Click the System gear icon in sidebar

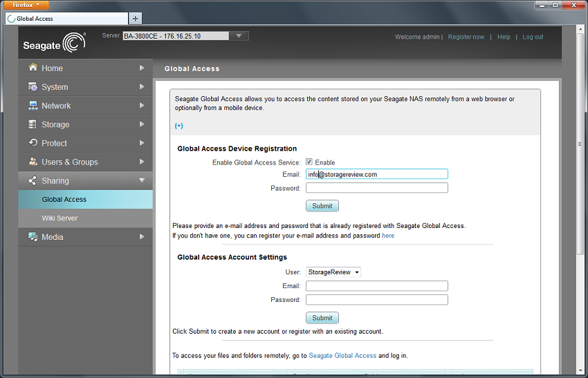point(33,86)
